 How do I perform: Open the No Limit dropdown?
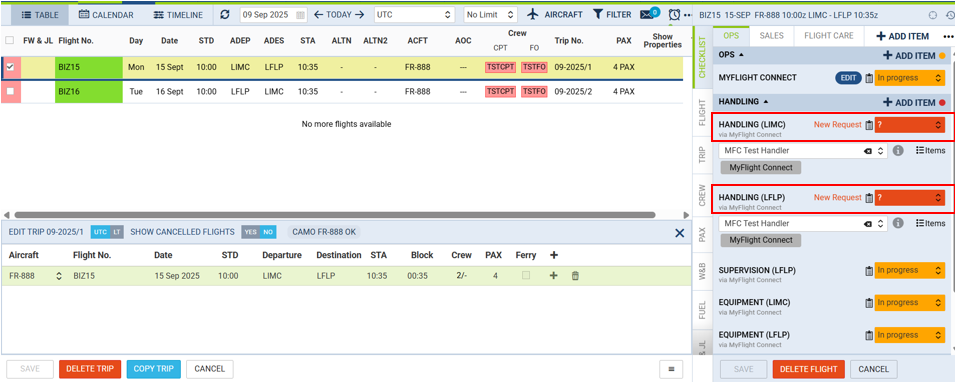(491, 15)
